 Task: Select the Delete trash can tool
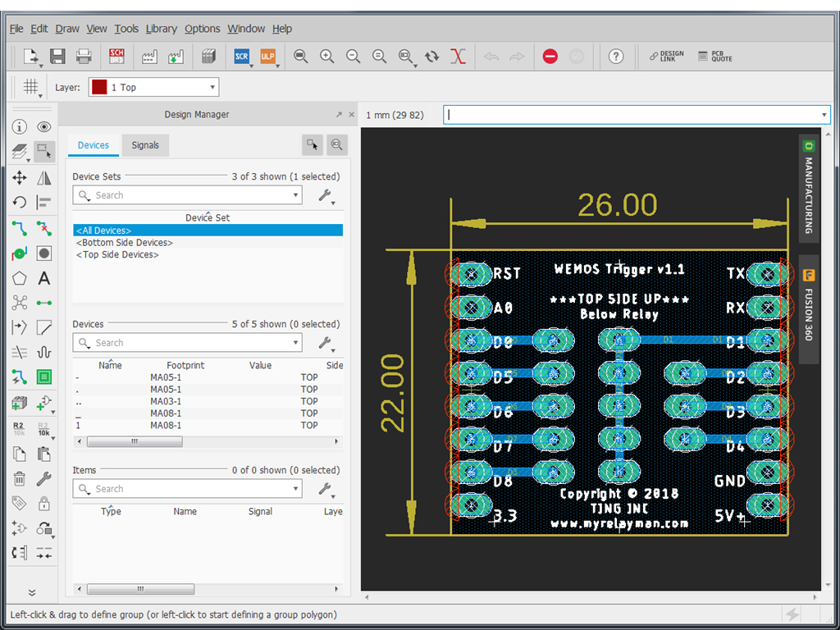coord(20,478)
